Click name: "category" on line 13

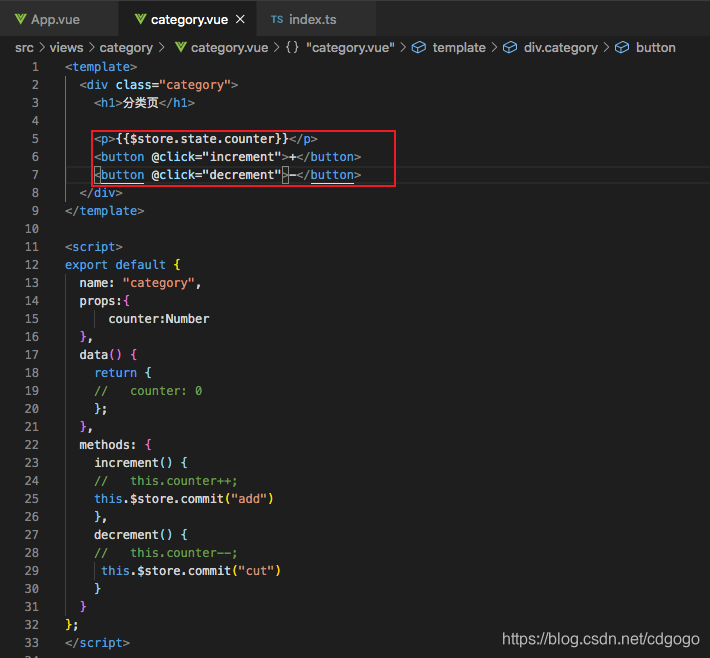(x=137, y=283)
